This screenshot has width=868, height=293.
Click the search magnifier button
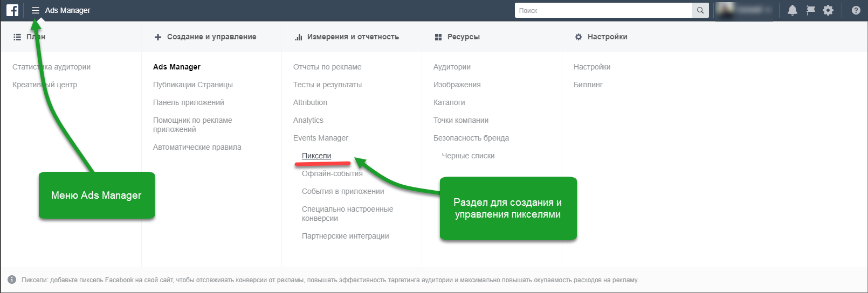[x=700, y=10]
